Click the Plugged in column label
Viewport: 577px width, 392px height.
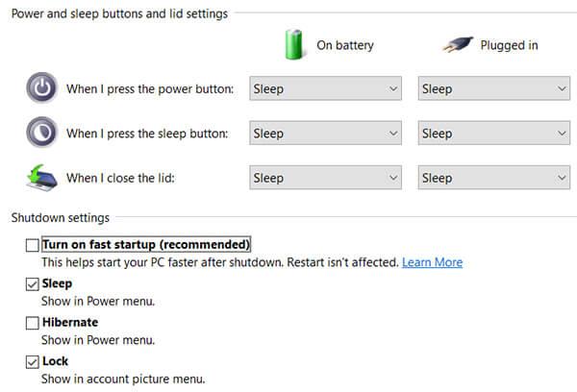click(509, 45)
